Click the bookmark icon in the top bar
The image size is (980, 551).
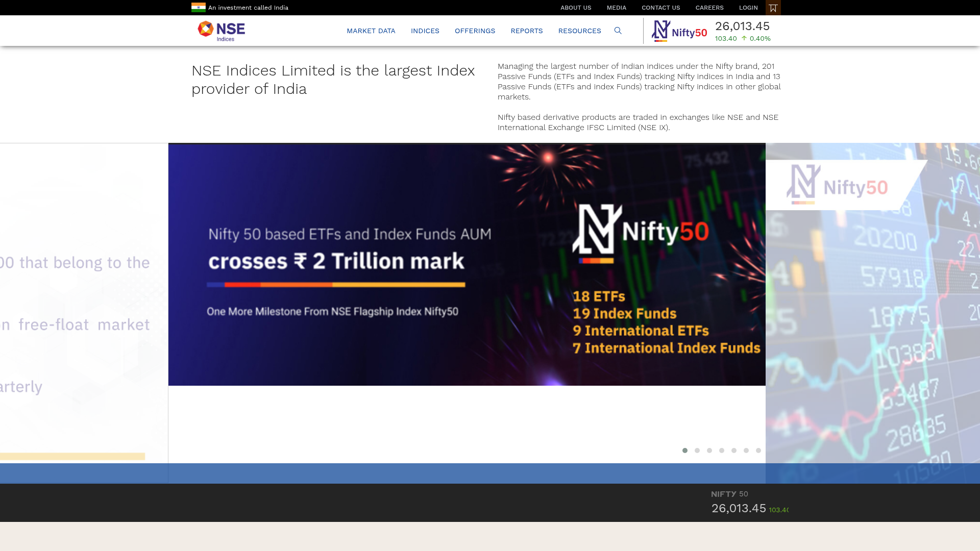772,7
